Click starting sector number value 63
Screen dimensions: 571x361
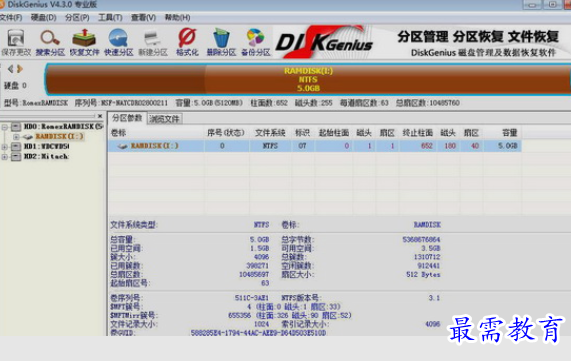pyautogui.click(x=265, y=283)
